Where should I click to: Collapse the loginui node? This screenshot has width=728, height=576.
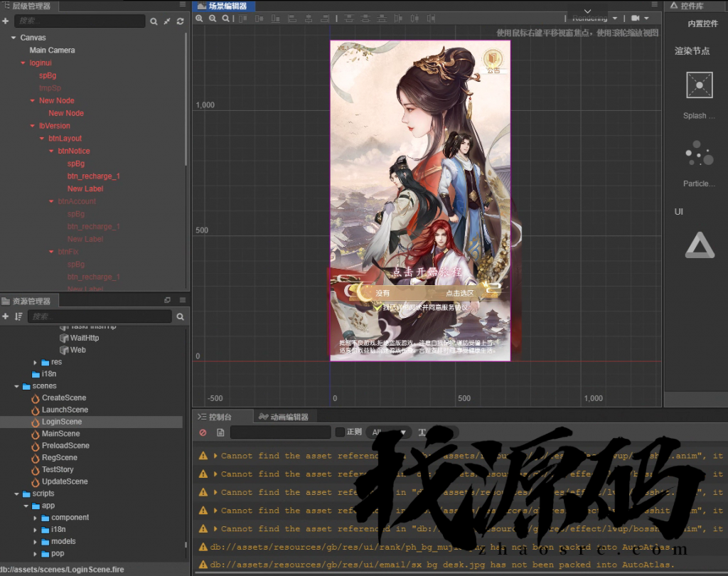tap(23, 63)
